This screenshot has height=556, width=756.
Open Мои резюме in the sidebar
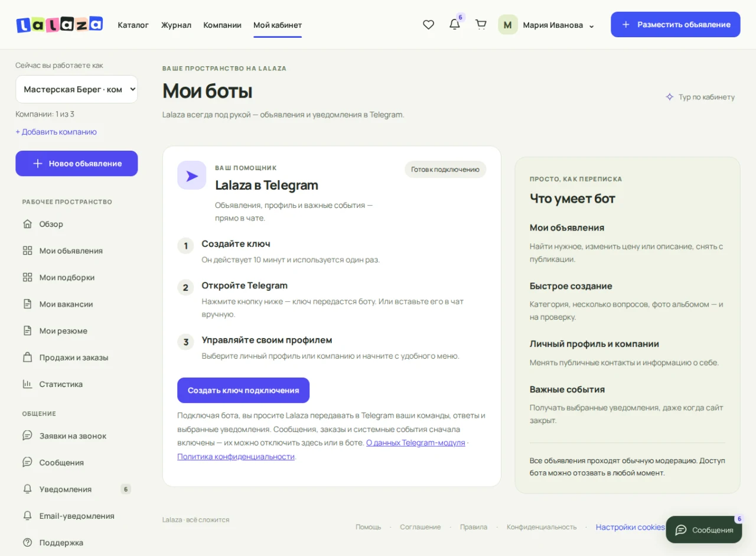(x=77, y=331)
